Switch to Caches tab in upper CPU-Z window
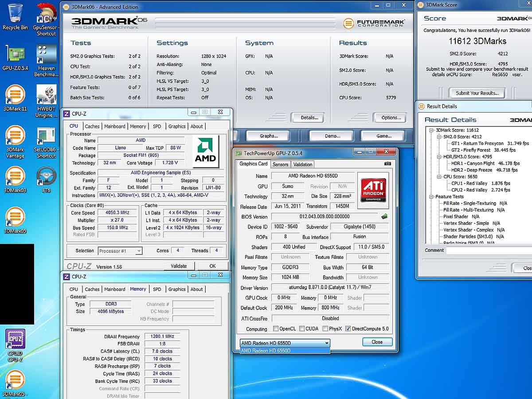The height and width of the screenshot is (399, 532). click(92, 126)
